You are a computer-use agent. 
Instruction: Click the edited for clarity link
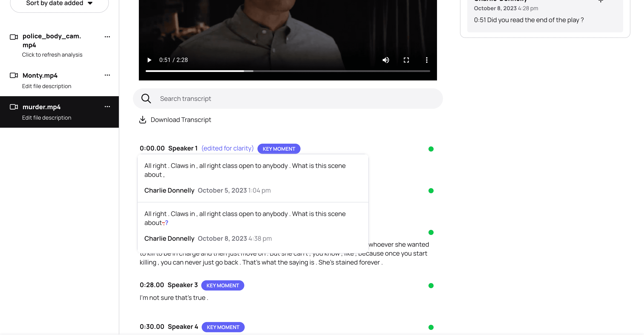227,148
